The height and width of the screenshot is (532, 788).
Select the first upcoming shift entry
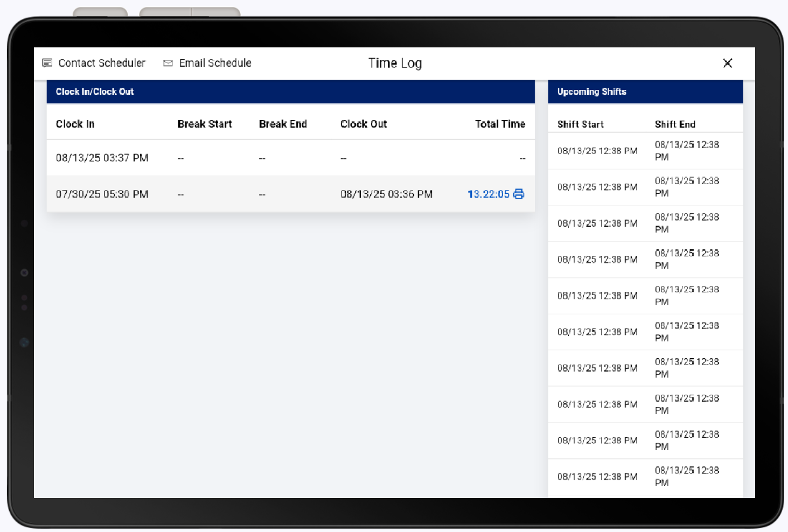[645, 151]
